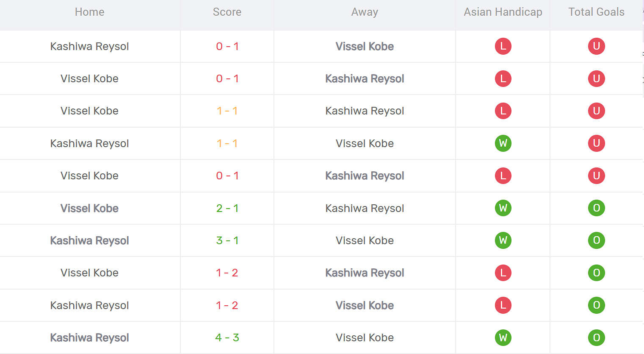The height and width of the screenshot is (354, 644).
Task: Select the W badge beside the 3 - 1 score
Action: pos(503,240)
